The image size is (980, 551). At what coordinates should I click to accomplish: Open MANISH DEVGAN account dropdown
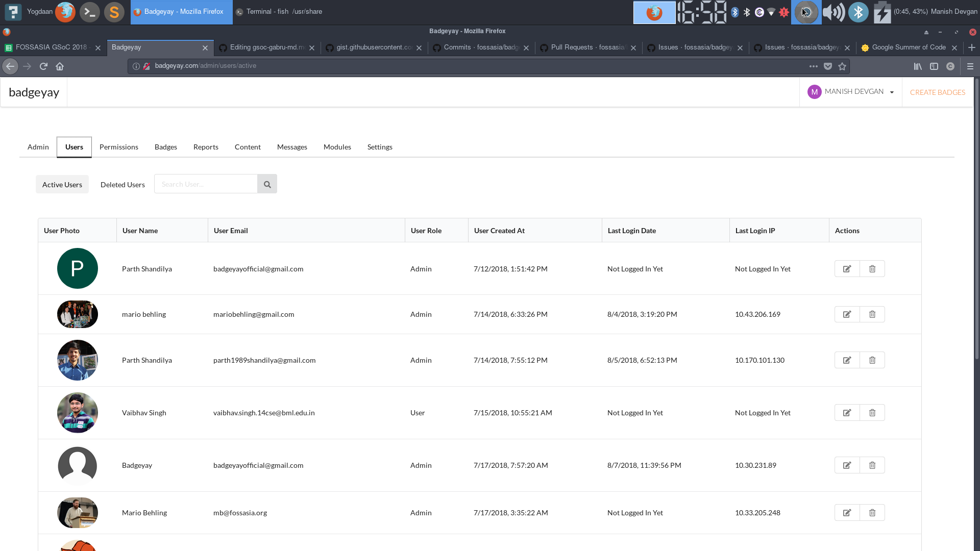tap(851, 92)
